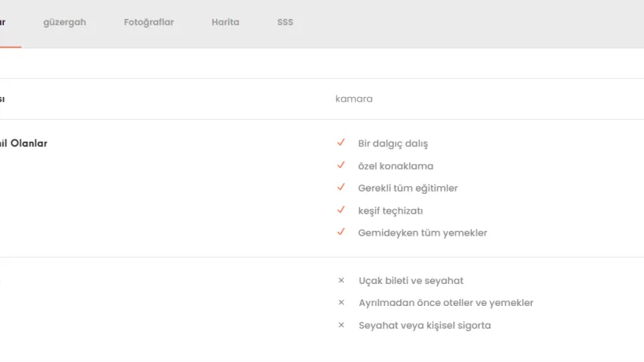
Task: Go to the Harita tab
Action: click(x=225, y=22)
